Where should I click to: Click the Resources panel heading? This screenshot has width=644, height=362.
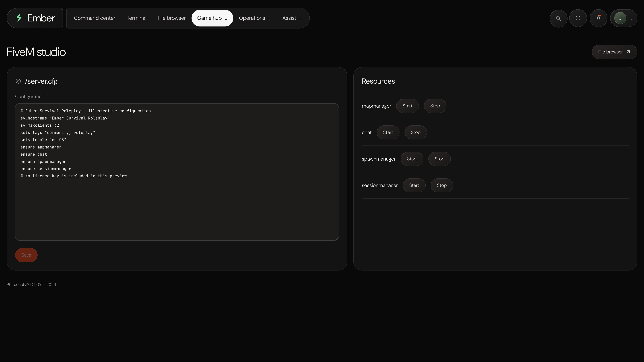(x=378, y=81)
